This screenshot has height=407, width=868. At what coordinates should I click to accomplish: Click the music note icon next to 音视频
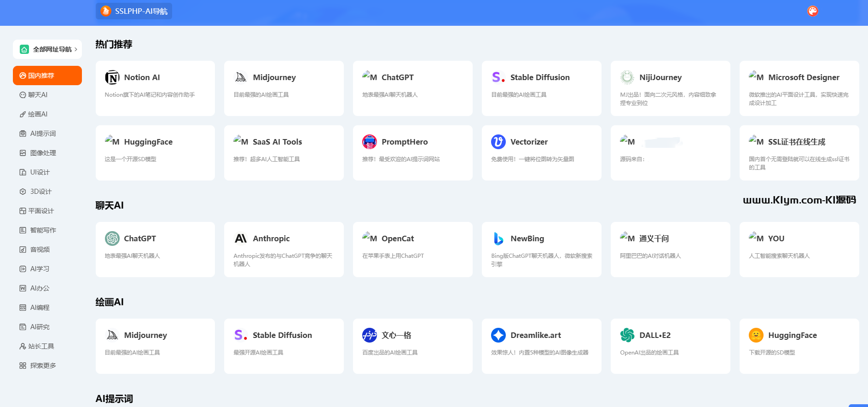[x=23, y=250]
